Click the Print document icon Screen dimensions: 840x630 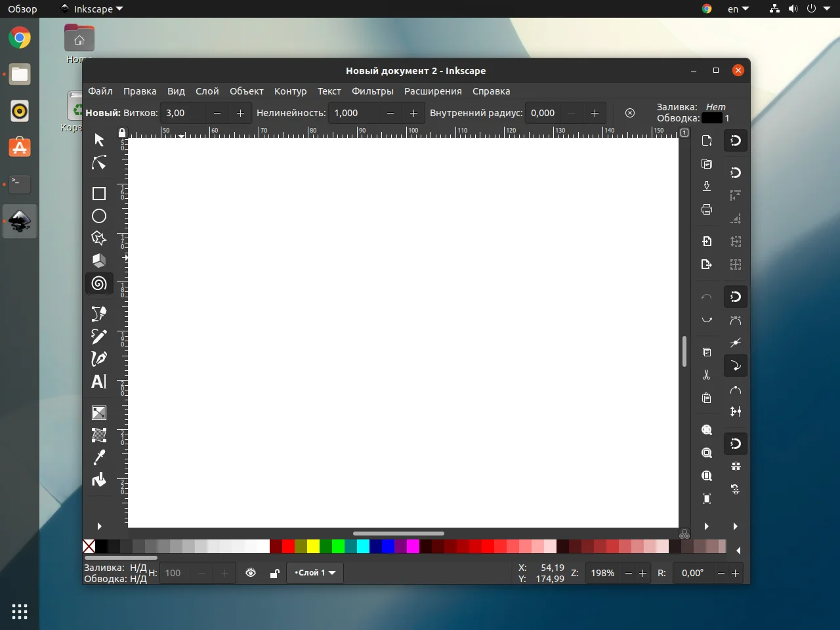707,209
